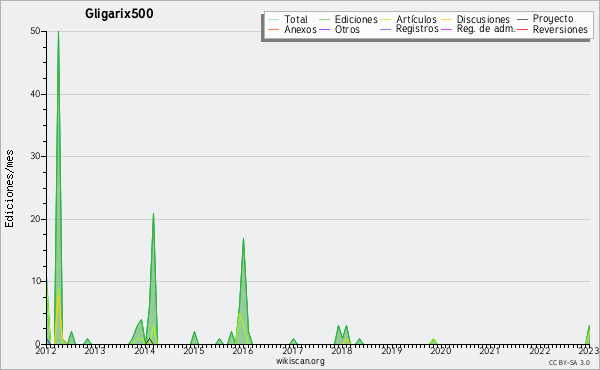
Task: Click the yellow Discusiones legend line
Action: pos(446,20)
